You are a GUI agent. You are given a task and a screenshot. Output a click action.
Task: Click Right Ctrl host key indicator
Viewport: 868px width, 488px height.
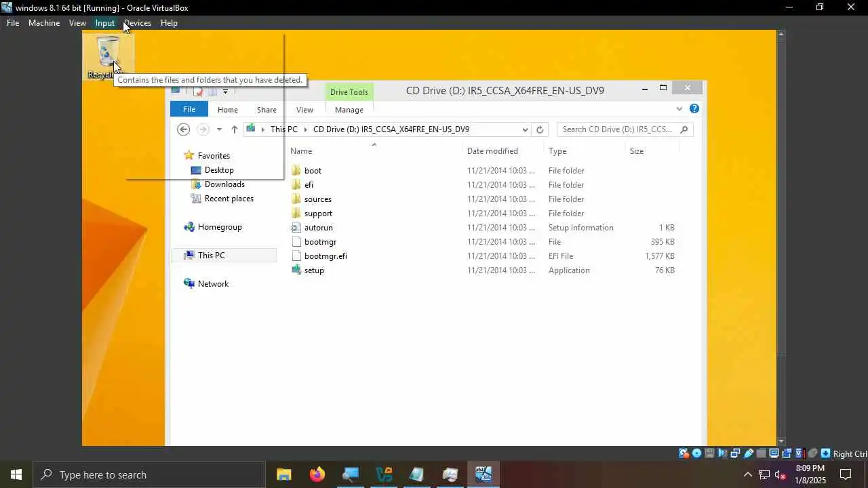tap(850, 454)
